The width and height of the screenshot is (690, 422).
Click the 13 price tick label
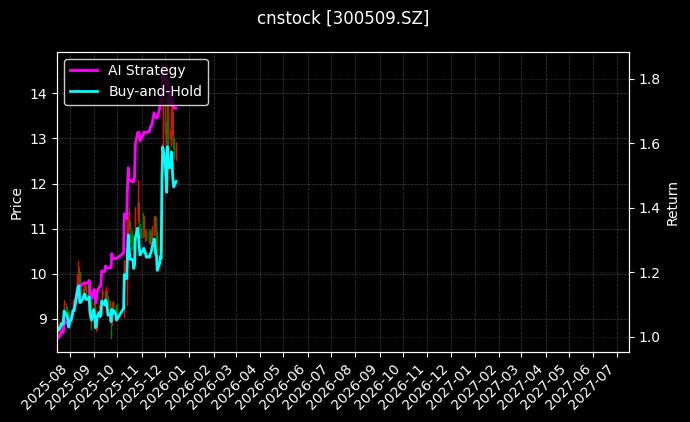point(38,139)
